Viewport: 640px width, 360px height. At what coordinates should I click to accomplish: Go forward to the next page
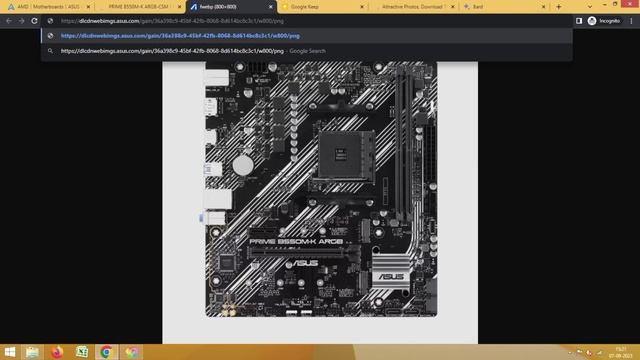[22, 21]
